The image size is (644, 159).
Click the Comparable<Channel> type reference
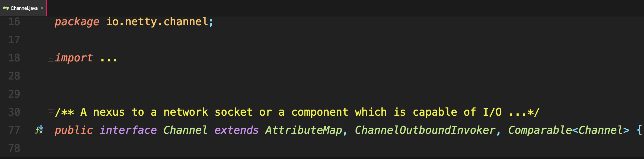[569, 130]
